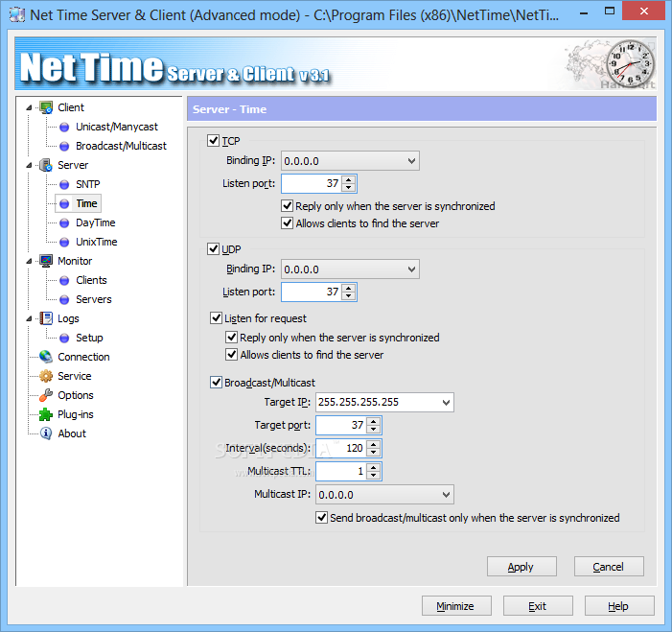Click the Options wrench icon
672x632 pixels.
click(46, 395)
